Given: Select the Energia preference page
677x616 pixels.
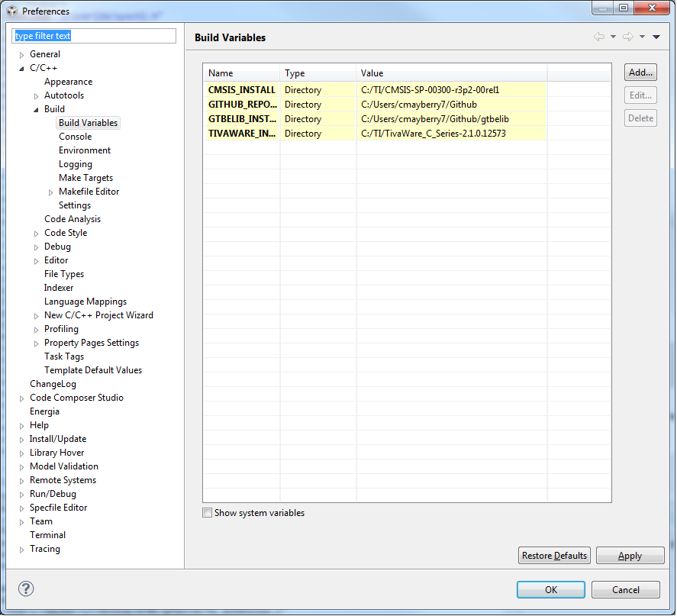Looking at the screenshot, I should [x=44, y=411].
